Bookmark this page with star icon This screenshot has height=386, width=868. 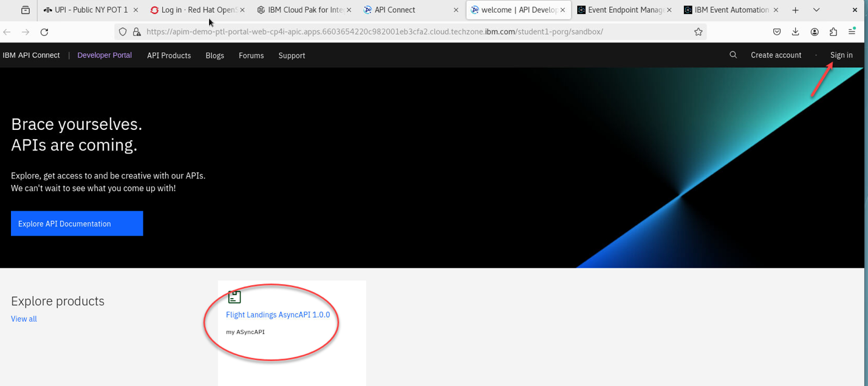click(x=699, y=32)
